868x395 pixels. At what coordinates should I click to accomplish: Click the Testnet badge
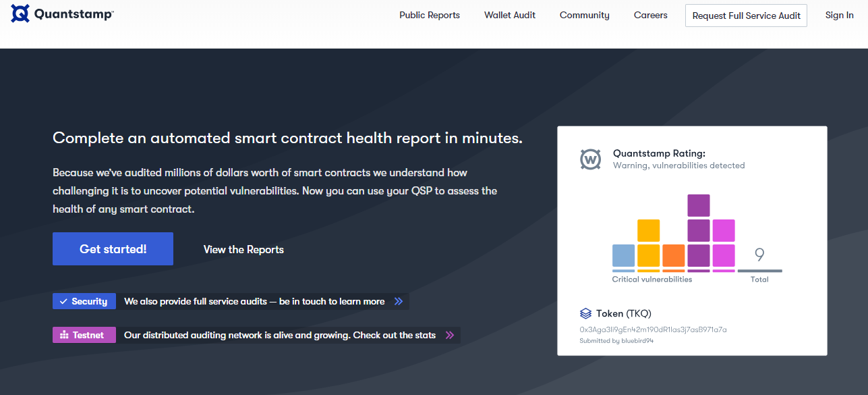84,335
